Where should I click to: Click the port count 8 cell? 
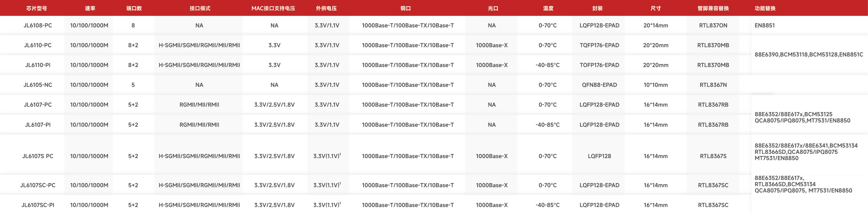pos(133,25)
